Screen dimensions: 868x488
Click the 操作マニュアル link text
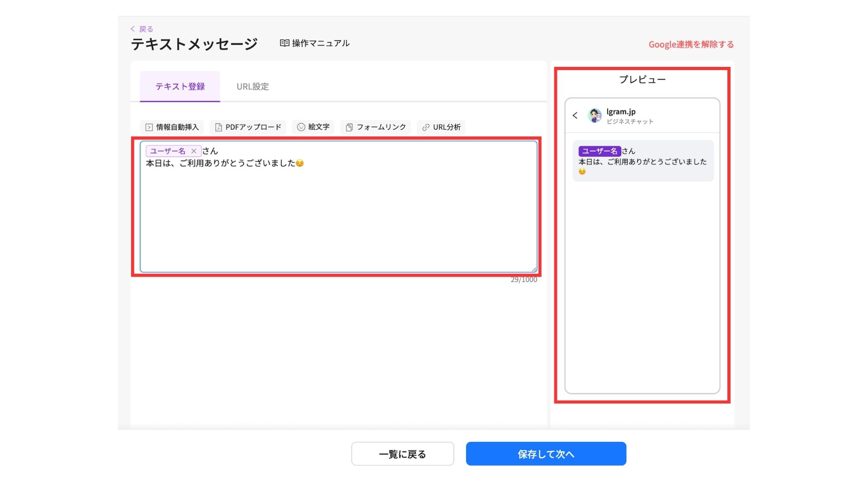click(321, 43)
